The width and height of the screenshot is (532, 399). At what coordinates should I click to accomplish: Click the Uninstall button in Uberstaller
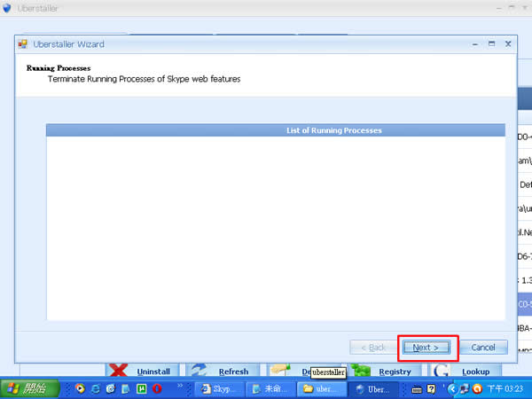click(143, 370)
